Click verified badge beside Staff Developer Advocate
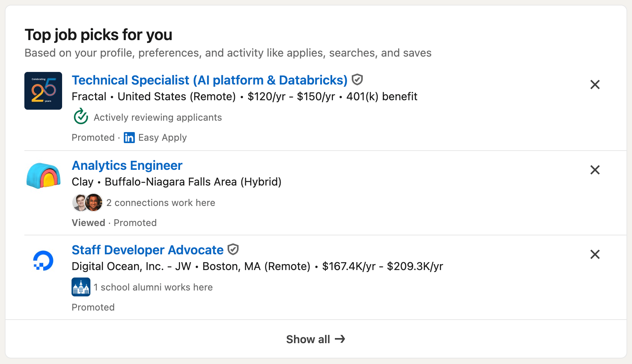The height and width of the screenshot is (364, 632). pyautogui.click(x=233, y=249)
